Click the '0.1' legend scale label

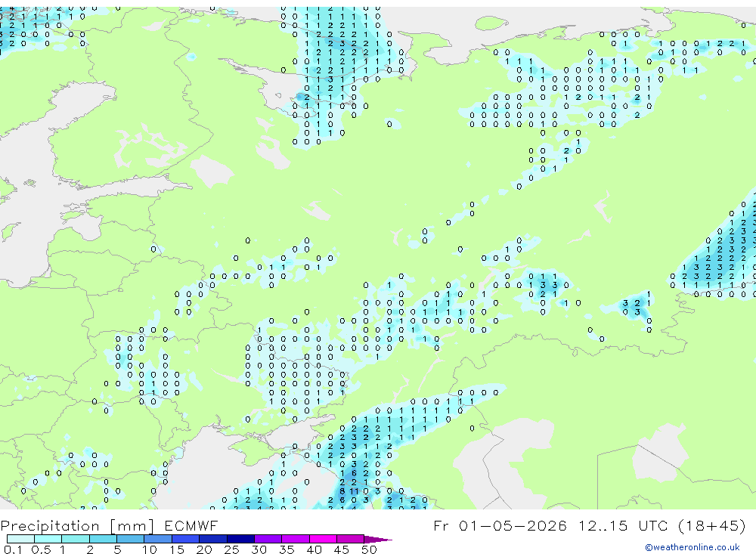13,549
